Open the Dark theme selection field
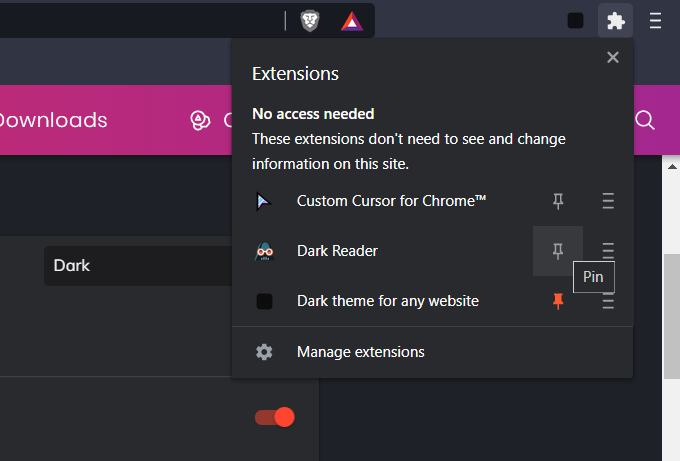This screenshot has width=680, height=461. (x=138, y=265)
